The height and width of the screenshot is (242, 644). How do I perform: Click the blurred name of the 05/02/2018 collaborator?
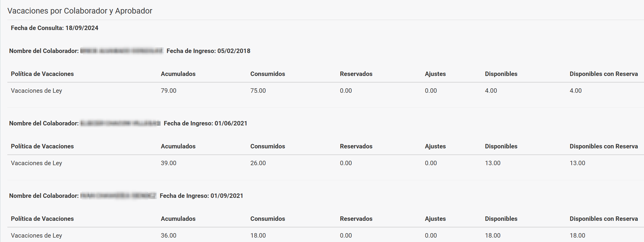pyautogui.click(x=121, y=51)
